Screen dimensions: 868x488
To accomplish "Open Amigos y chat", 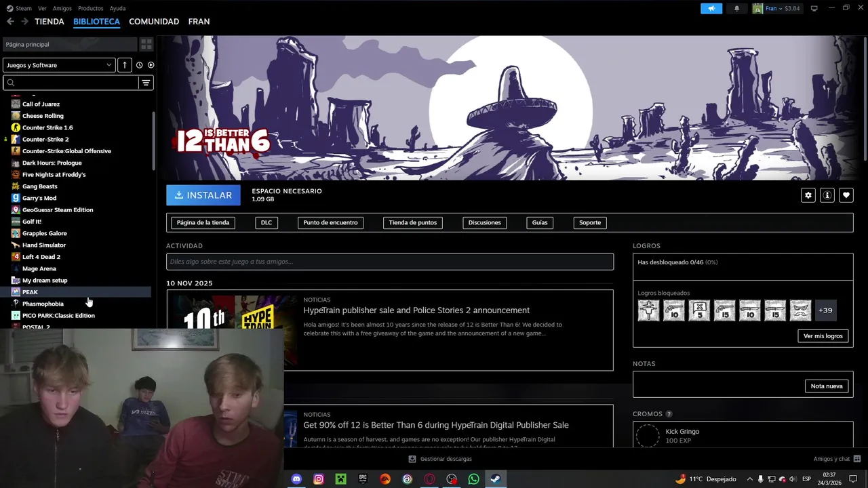I will (837, 459).
